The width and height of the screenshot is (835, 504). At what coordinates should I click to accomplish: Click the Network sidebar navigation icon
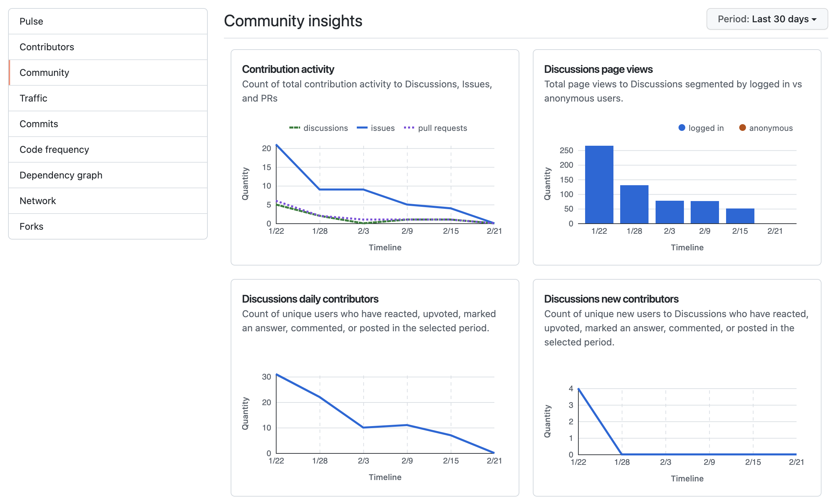tap(37, 201)
